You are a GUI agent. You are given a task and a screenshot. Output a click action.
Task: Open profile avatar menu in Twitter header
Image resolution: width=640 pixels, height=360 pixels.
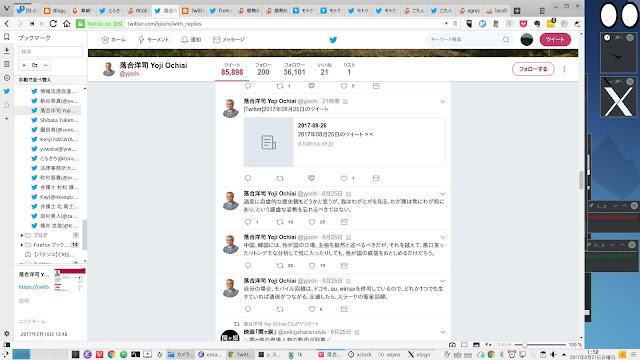coord(527,40)
